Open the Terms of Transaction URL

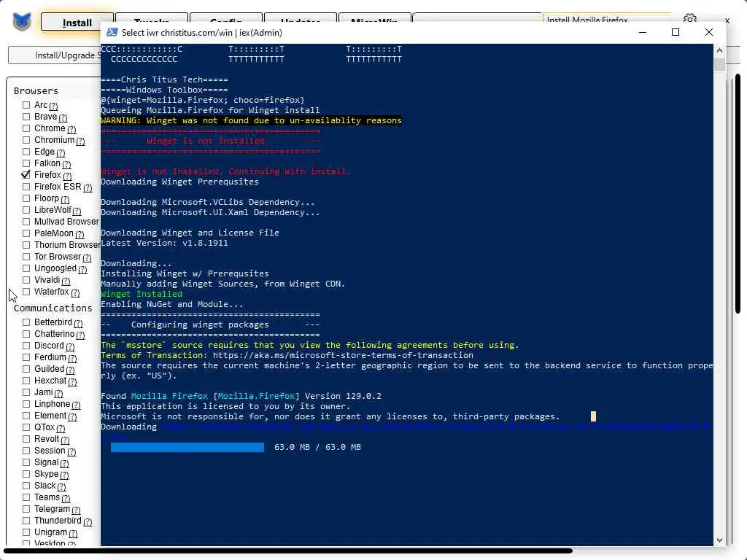click(343, 355)
